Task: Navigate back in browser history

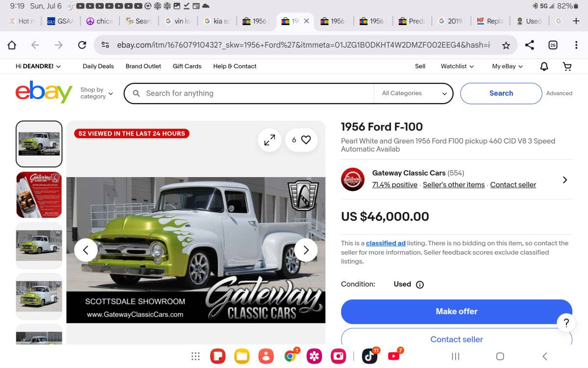Action: pos(35,45)
